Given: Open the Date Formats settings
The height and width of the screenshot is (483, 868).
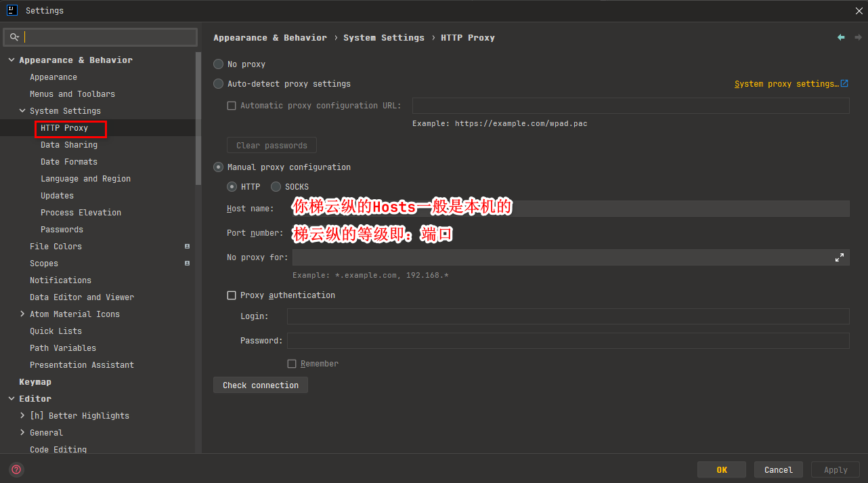Looking at the screenshot, I should point(69,162).
